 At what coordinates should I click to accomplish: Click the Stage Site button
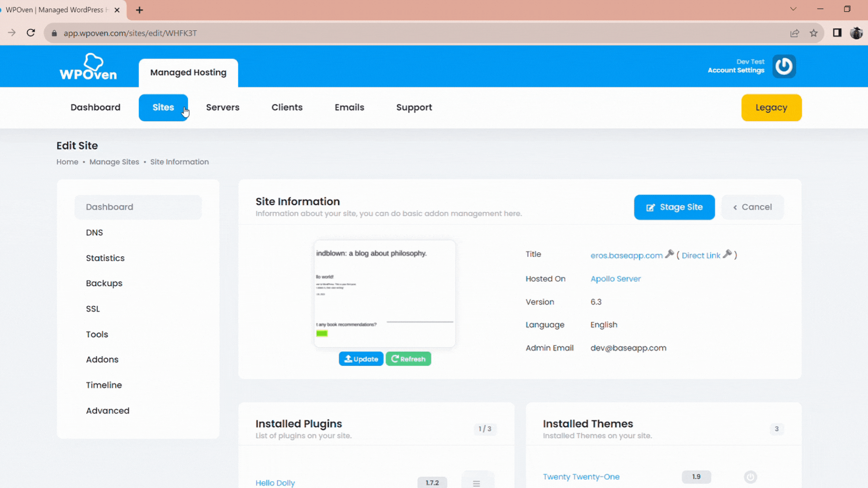(x=675, y=207)
